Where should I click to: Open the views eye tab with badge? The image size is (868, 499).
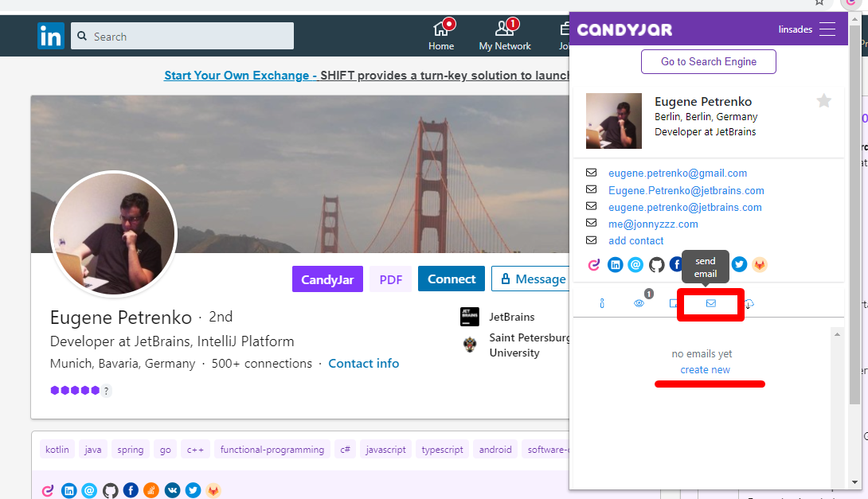point(639,303)
